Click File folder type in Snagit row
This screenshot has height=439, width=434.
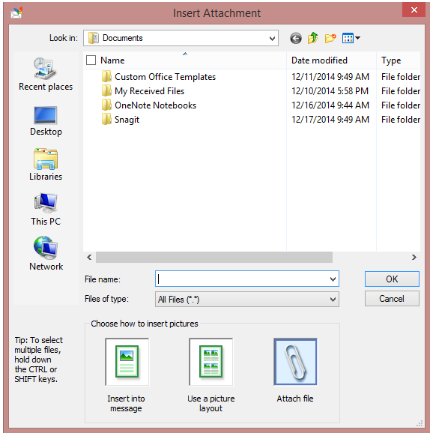point(401,119)
